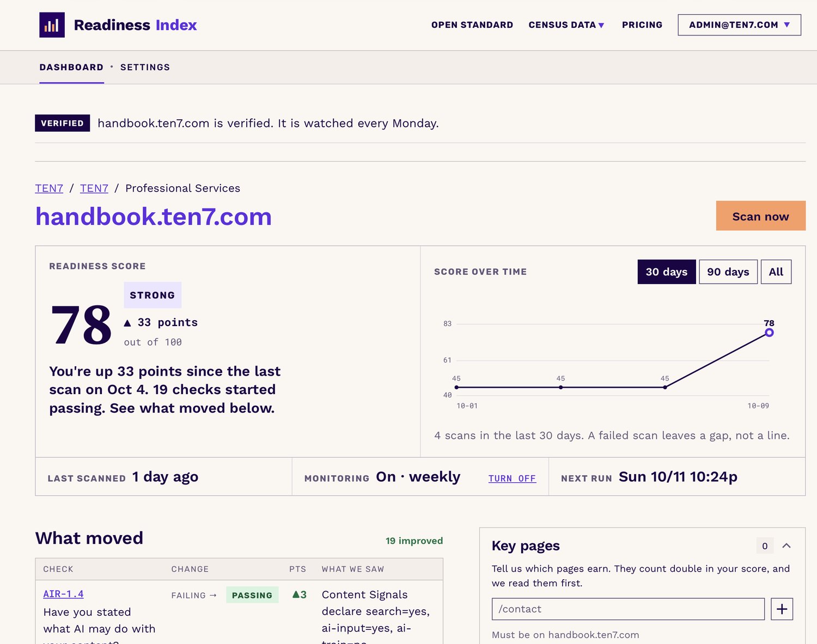
Task: Click the PTS column header
Action: pos(297,569)
